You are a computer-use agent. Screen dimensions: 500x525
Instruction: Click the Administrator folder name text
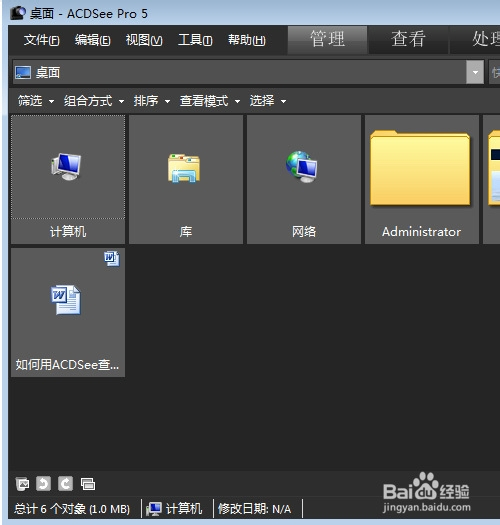[x=422, y=232]
